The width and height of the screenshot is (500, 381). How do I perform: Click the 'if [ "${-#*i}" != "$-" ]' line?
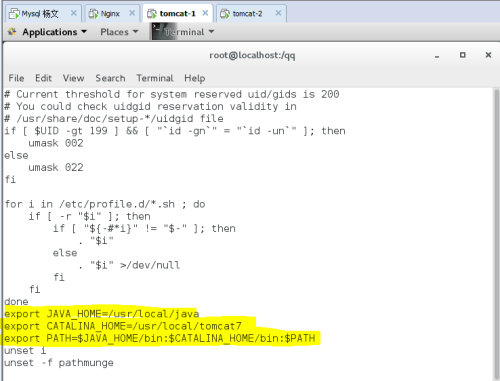[x=144, y=228]
